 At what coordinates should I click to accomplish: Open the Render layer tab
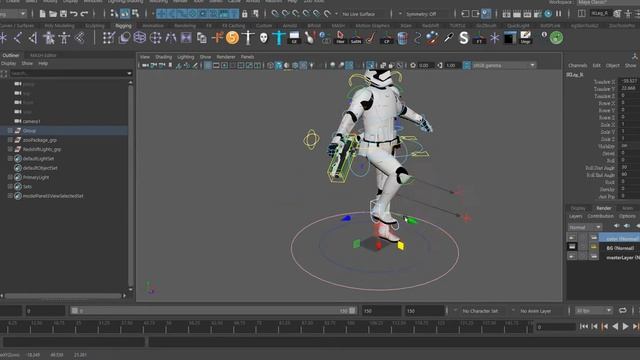tap(604, 208)
